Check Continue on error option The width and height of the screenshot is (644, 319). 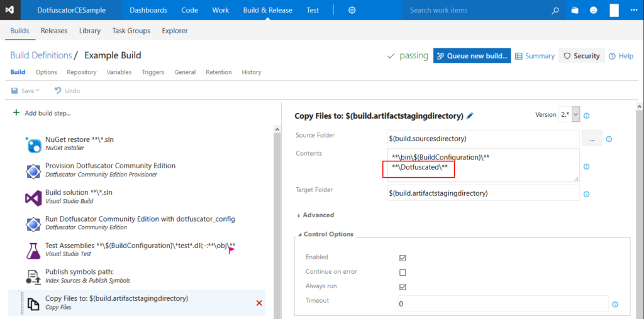coord(402,273)
